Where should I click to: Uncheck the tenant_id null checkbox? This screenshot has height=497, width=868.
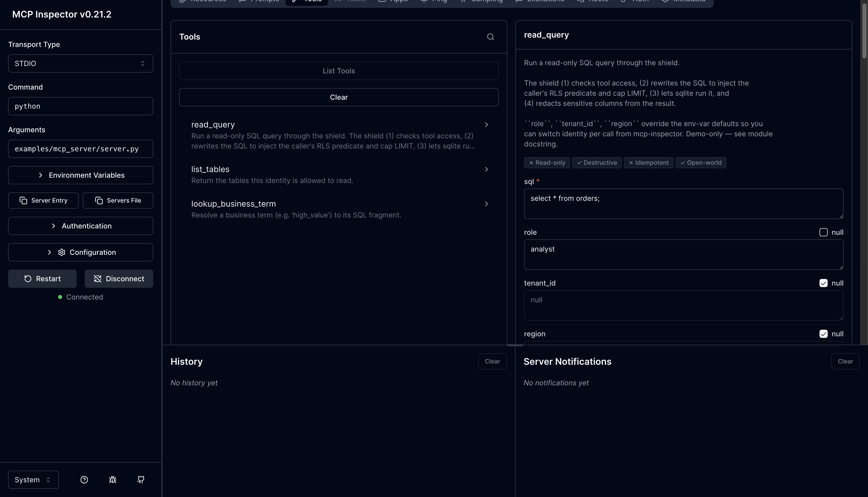823,283
